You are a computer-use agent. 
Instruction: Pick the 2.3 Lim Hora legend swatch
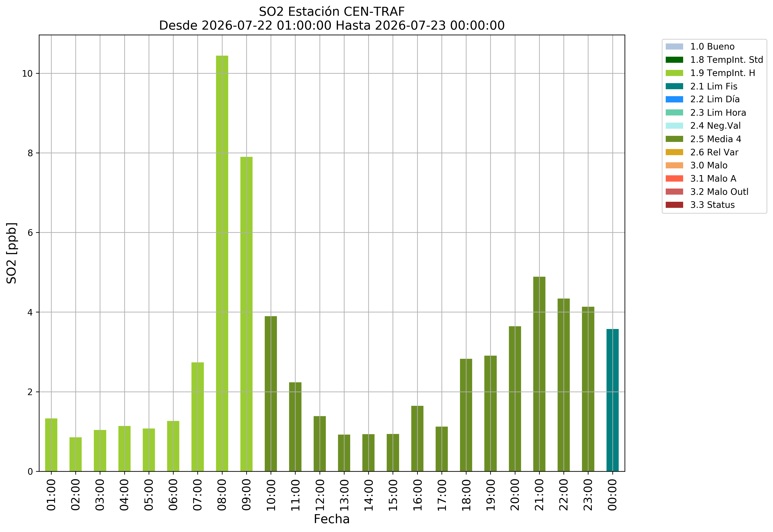tap(674, 113)
